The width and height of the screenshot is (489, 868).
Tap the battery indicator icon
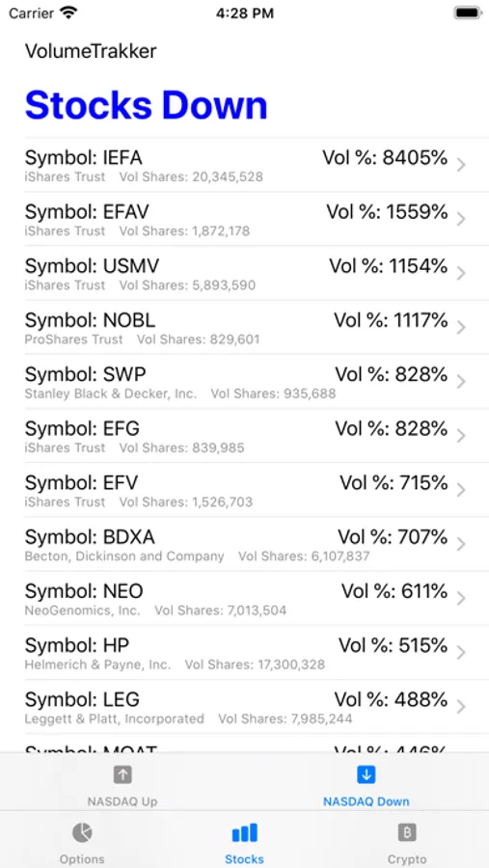pyautogui.click(x=468, y=14)
